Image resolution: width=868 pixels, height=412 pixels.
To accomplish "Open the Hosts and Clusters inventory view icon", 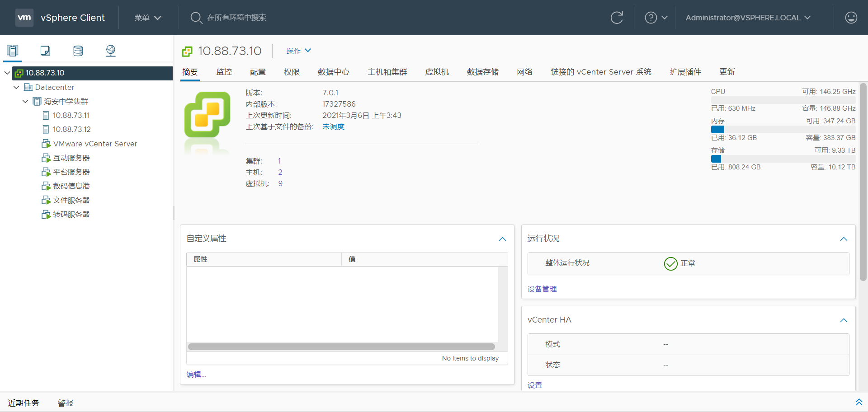I will click(x=13, y=51).
